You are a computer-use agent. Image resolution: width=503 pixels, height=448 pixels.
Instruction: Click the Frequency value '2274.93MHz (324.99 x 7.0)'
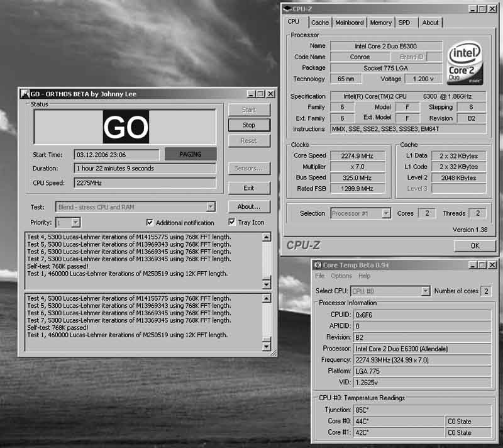point(422,360)
